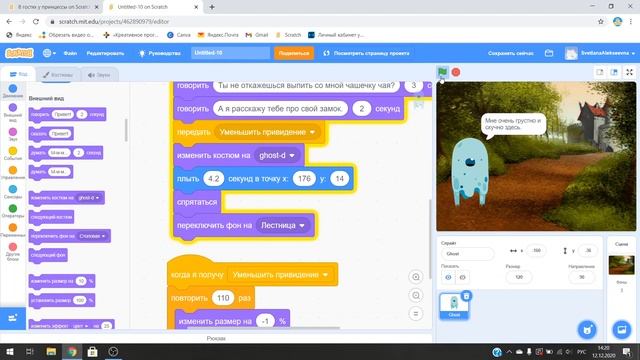Click the orange Поделиться button
The height and width of the screenshot is (360, 640).
(x=294, y=53)
